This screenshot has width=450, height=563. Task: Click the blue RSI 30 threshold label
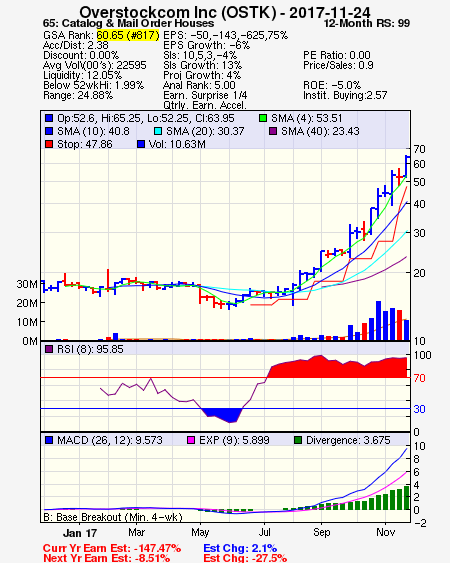[419, 409]
